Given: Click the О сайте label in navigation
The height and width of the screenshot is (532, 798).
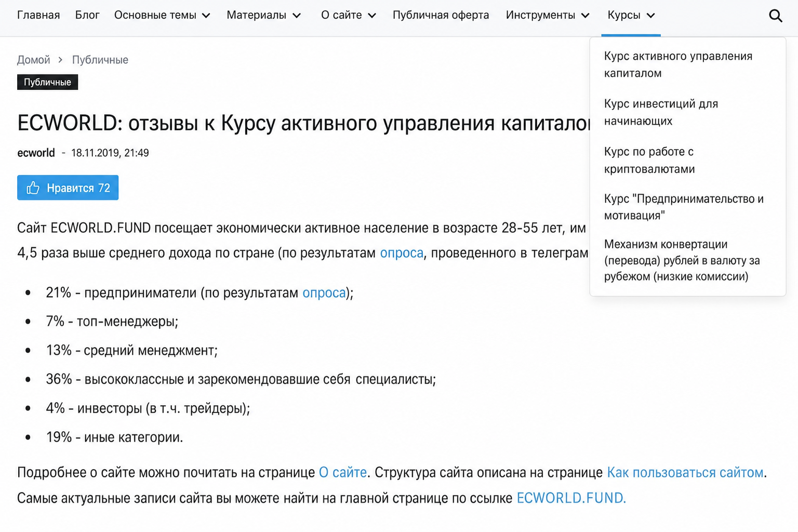Looking at the screenshot, I should tap(341, 15).
